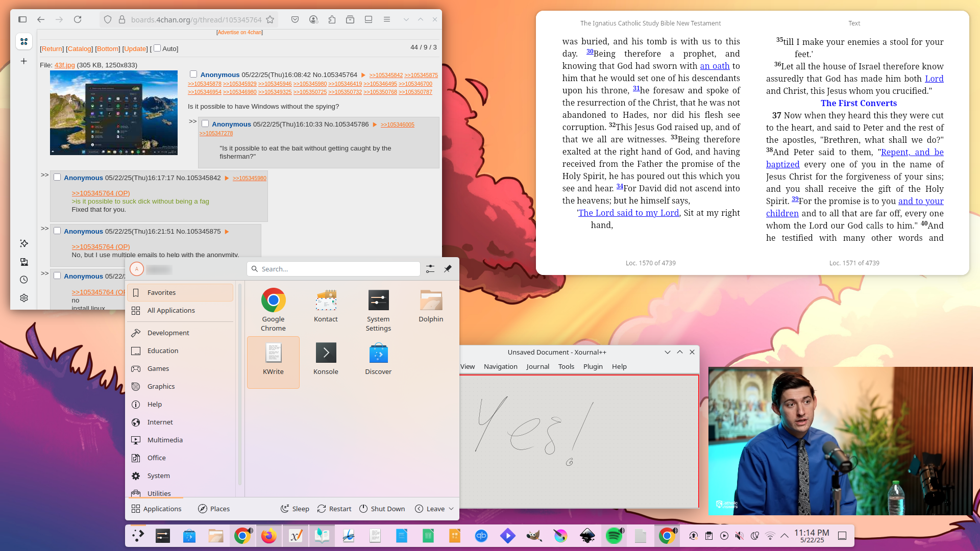Open Spotify from the taskbar

(614, 536)
